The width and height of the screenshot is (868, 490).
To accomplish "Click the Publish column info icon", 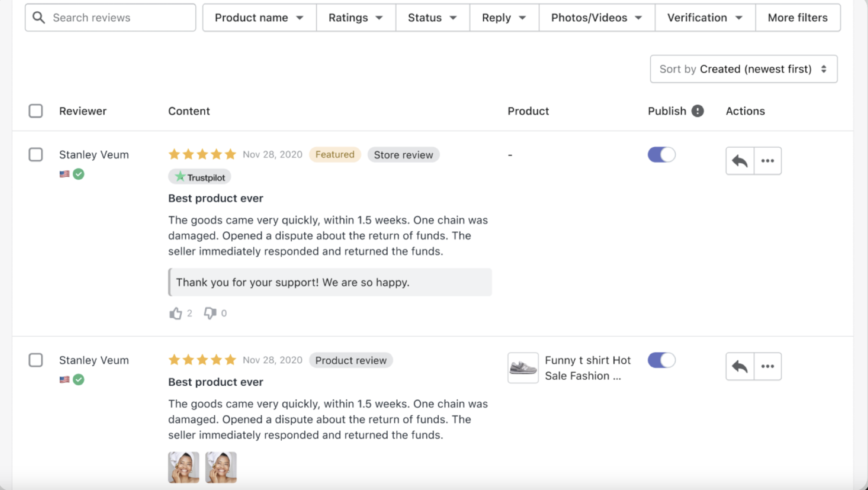I will 697,111.
